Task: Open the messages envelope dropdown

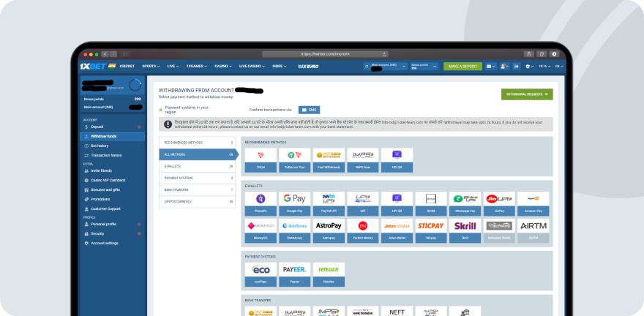Action: point(491,66)
